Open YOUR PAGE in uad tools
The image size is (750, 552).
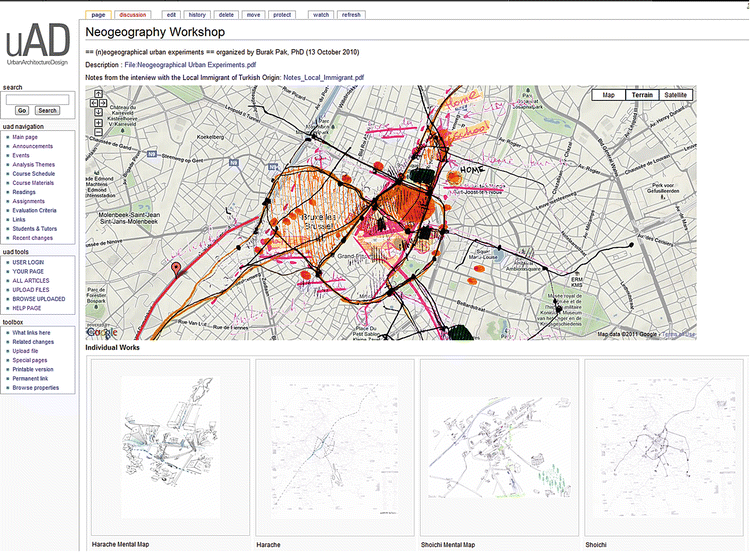(28, 272)
